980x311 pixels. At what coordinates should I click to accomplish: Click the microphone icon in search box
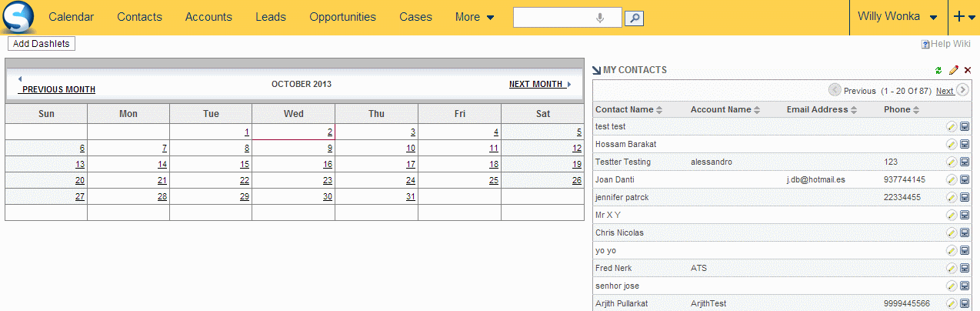click(600, 18)
